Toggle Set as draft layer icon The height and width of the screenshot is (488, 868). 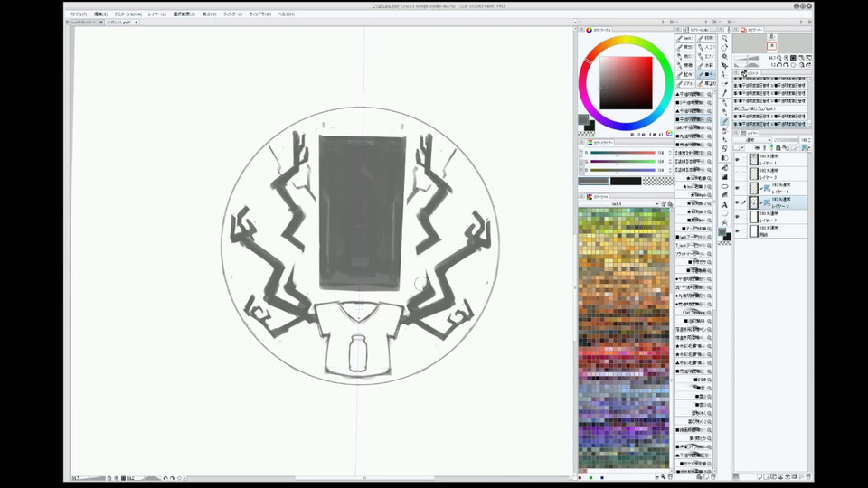(771, 147)
